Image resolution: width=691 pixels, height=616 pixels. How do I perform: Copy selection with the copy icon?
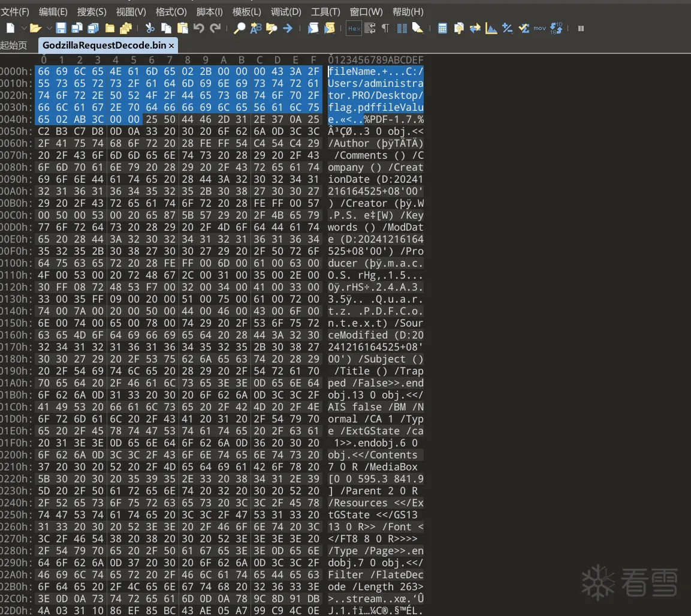tap(166, 28)
